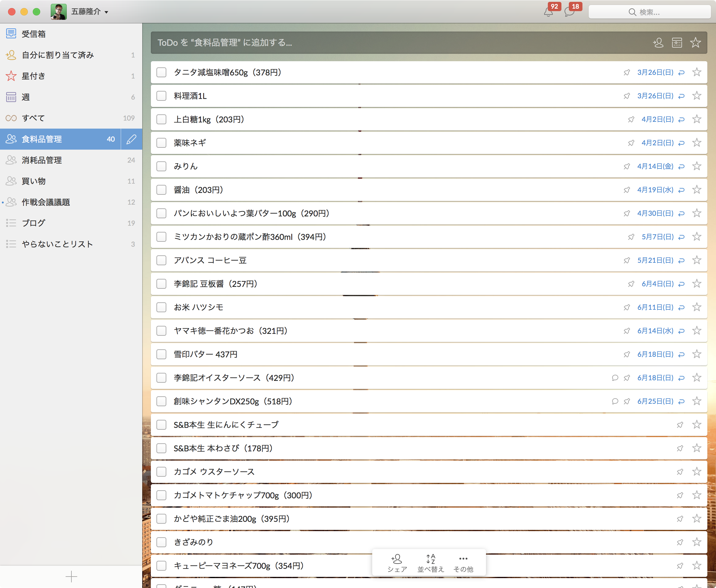Open the 星付き smart list

[x=33, y=76]
